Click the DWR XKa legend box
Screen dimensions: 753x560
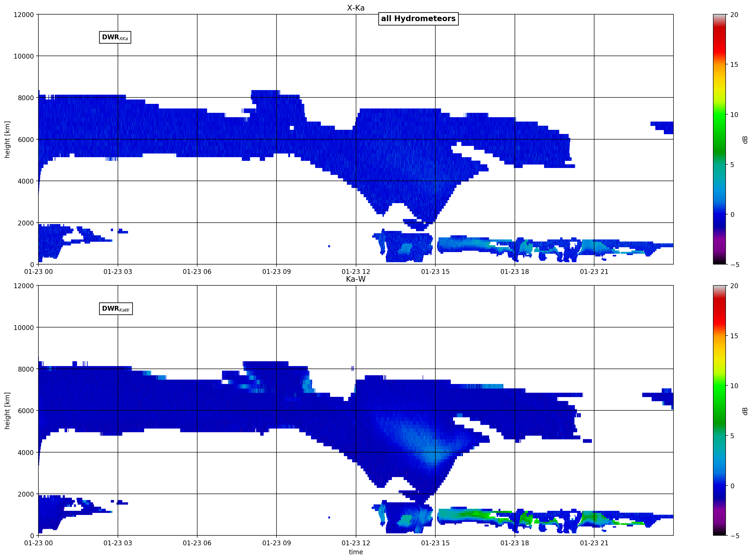[x=115, y=37]
